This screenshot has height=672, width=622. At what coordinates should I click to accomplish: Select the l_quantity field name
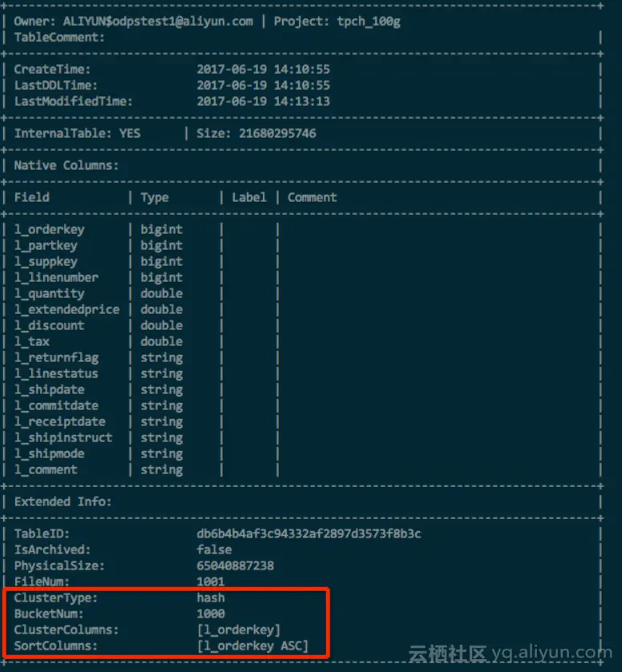(x=50, y=293)
